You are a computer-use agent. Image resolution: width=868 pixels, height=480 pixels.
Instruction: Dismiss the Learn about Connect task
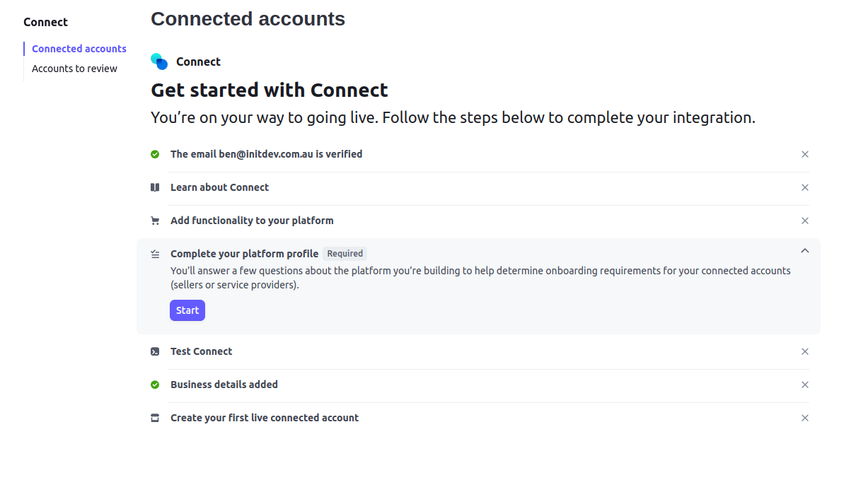coord(804,187)
